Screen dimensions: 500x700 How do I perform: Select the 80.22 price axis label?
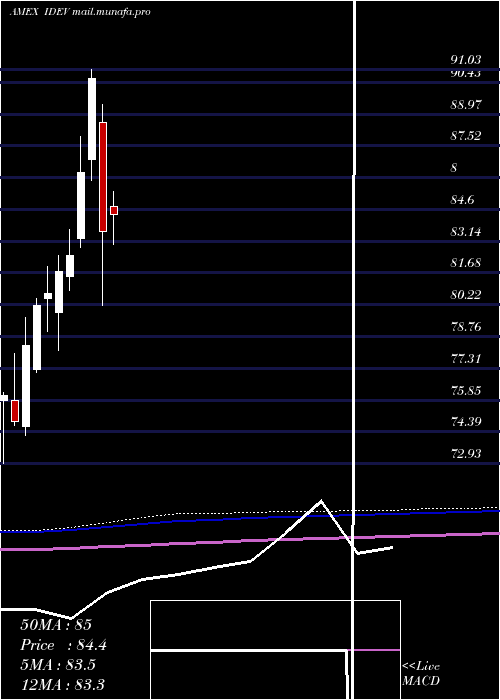[x=466, y=295]
